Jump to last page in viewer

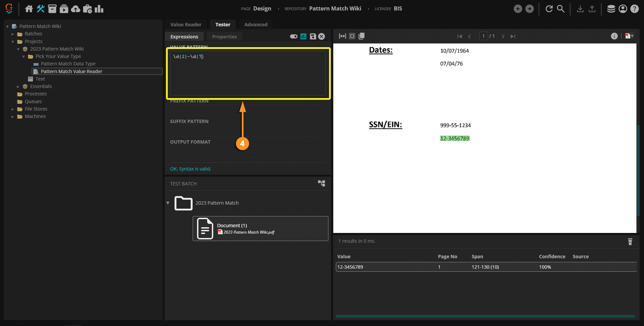(513, 36)
